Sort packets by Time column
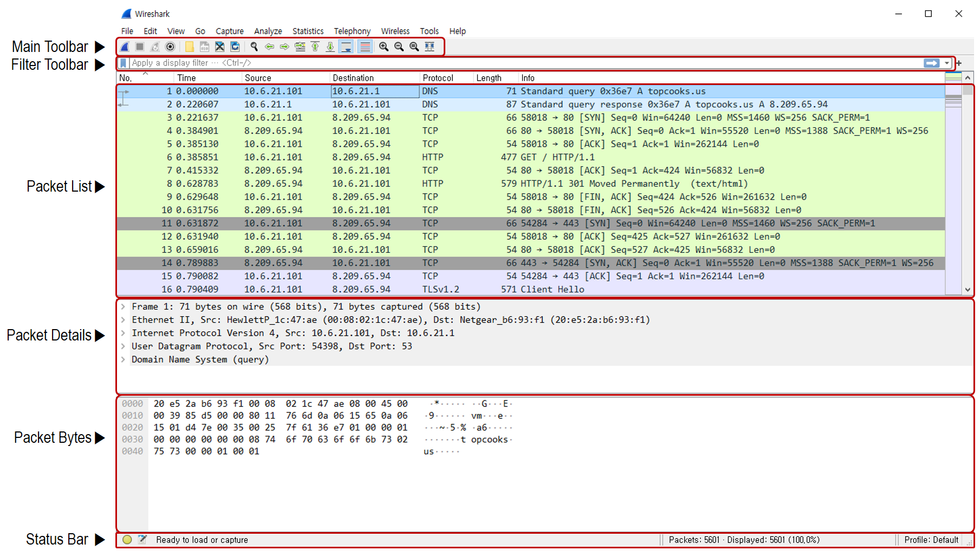Screen dimensions: 980x557 pos(207,78)
